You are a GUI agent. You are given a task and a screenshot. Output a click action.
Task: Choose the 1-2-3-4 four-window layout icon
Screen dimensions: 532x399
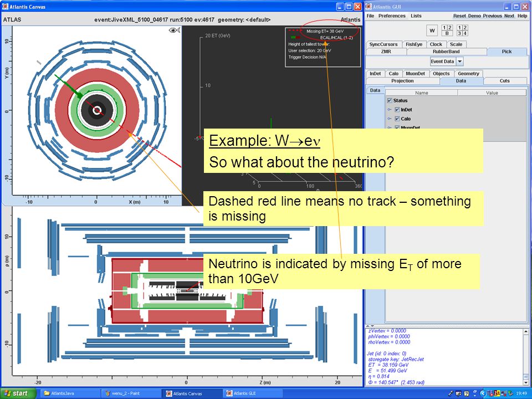point(462,30)
